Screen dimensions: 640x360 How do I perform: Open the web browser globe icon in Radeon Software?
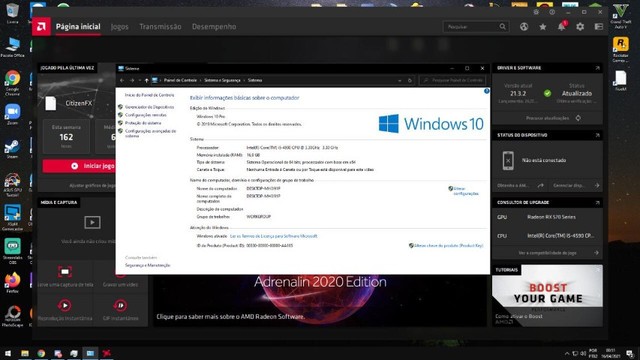click(524, 27)
